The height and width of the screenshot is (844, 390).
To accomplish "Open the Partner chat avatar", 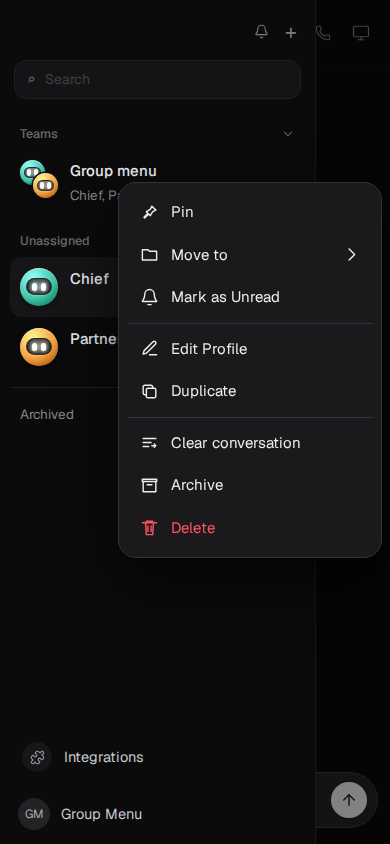I will [x=39, y=347].
